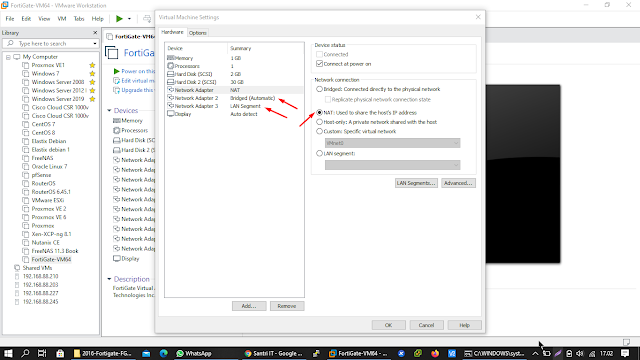Toggle favorite star on Proxmox VE1
640x360 pixels.
(92, 65)
